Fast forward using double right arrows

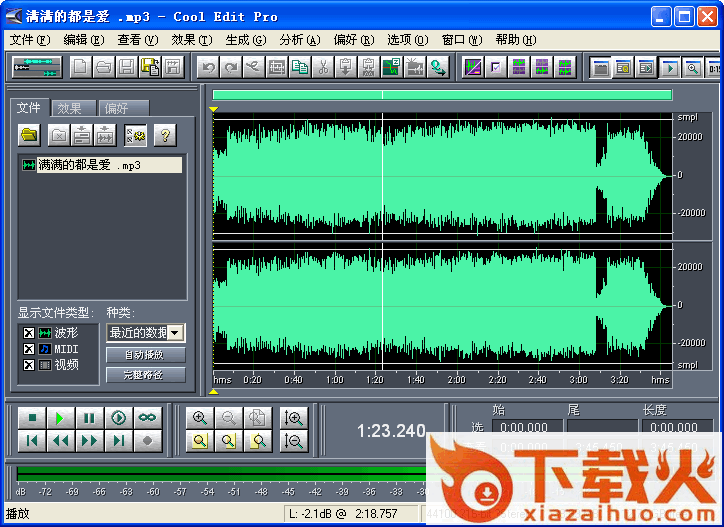click(x=89, y=441)
